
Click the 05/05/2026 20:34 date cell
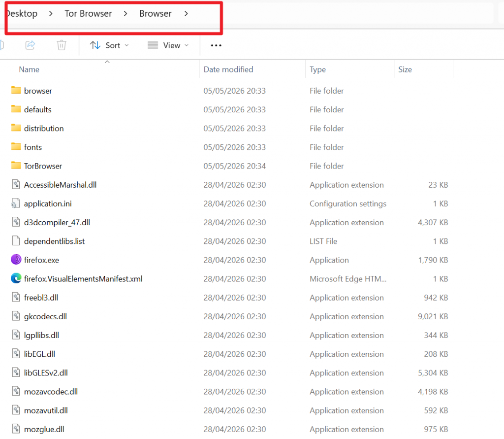point(234,166)
